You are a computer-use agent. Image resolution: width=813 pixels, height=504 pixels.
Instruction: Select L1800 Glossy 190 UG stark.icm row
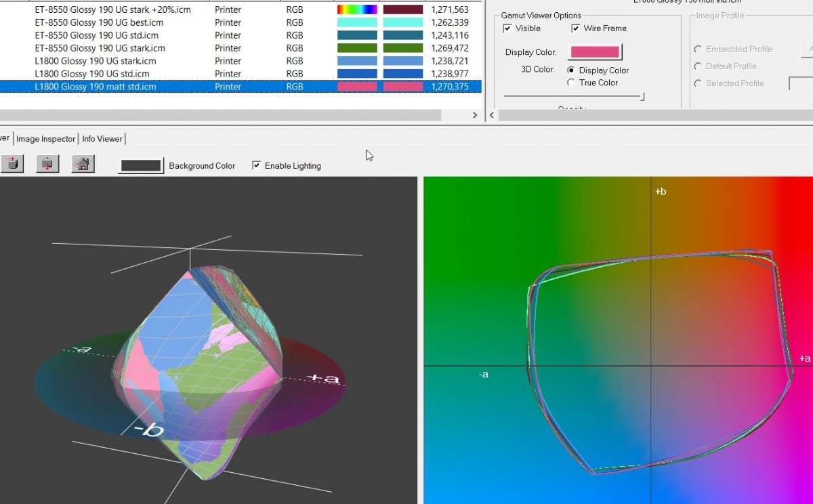[x=95, y=61]
